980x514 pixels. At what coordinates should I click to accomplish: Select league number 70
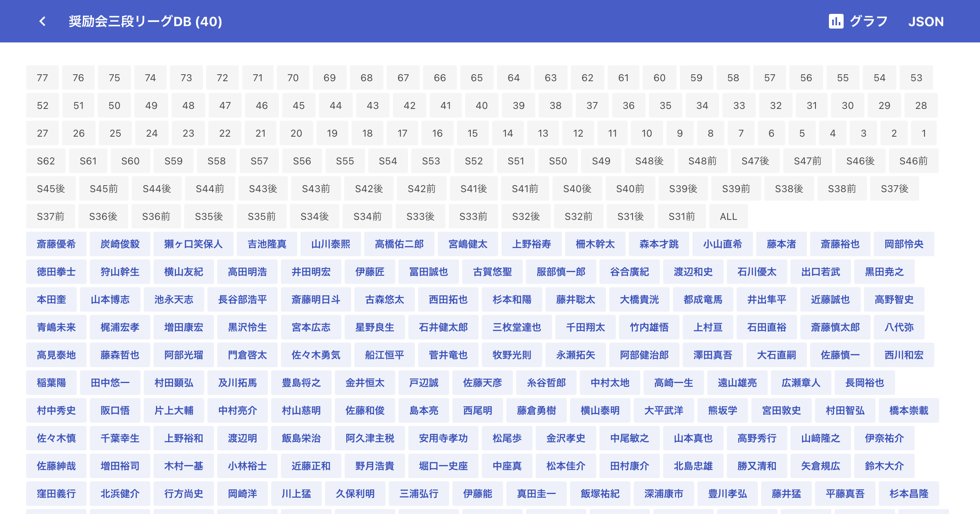pyautogui.click(x=293, y=78)
